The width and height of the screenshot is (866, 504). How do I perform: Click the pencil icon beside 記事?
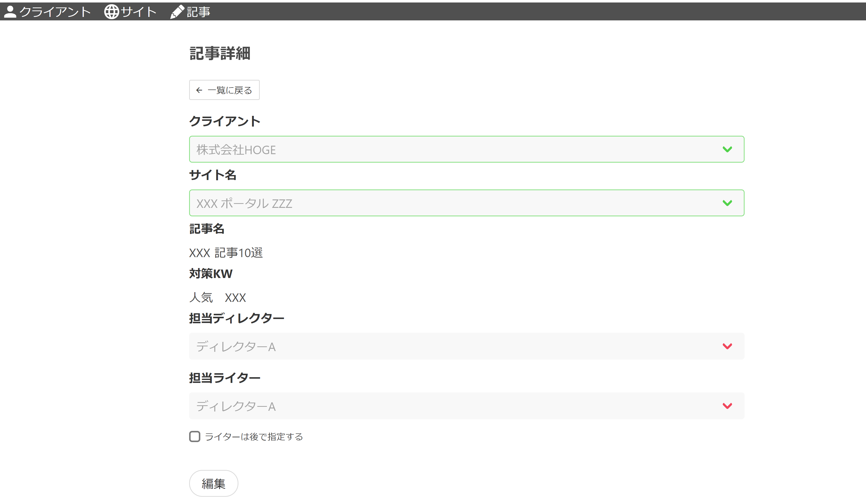(x=177, y=12)
